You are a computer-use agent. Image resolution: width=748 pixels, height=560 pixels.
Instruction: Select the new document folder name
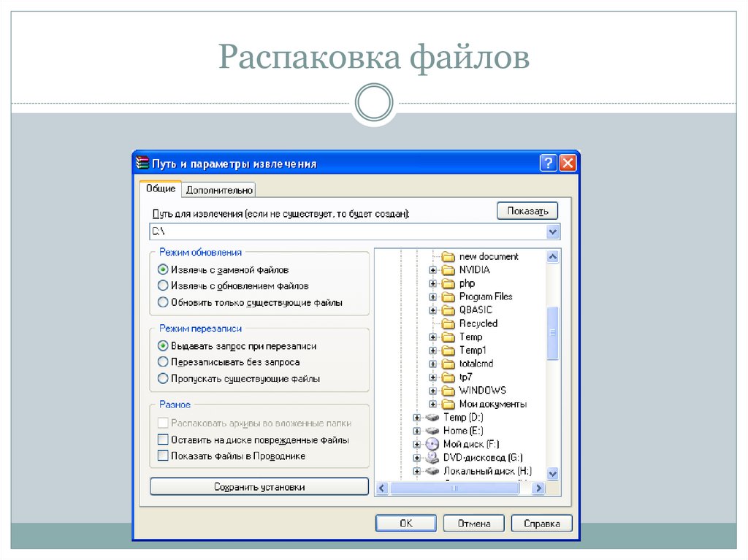[489, 256]
